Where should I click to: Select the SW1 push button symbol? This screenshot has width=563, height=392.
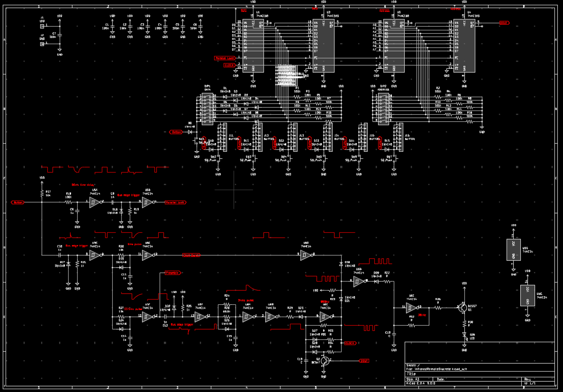click(196, 141)
